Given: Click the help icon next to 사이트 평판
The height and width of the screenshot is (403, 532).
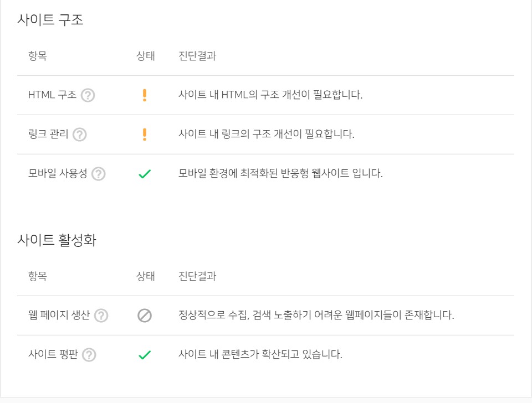Looking at the screenshot, I should point(89,355).
